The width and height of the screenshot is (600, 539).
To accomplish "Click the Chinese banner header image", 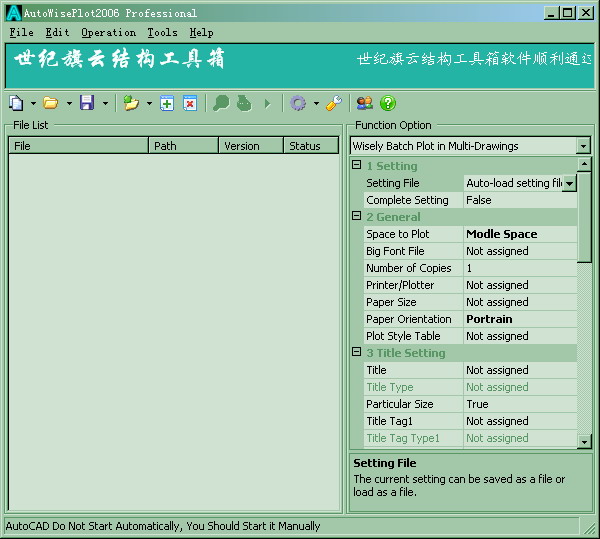I will (x=300, y=66).
